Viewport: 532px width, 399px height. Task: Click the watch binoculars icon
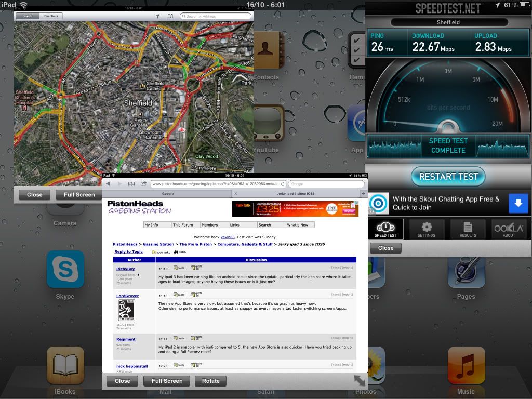tap(180, 252)
